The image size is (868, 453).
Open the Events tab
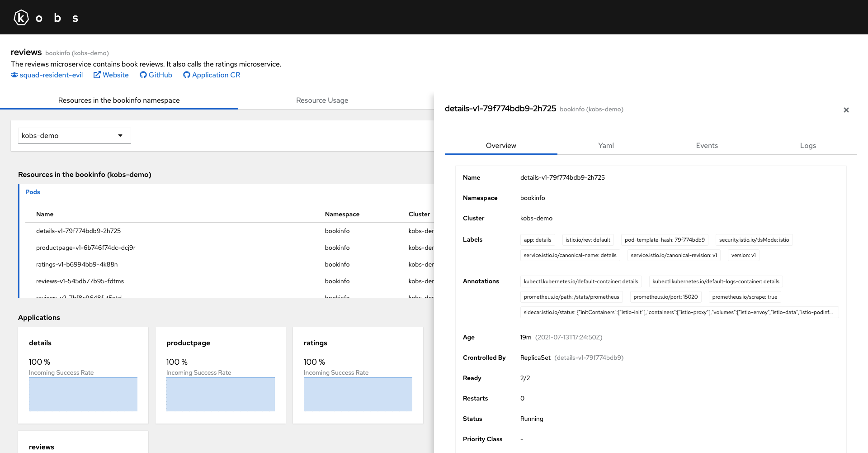pyautogui.click(x=707, y=146)
